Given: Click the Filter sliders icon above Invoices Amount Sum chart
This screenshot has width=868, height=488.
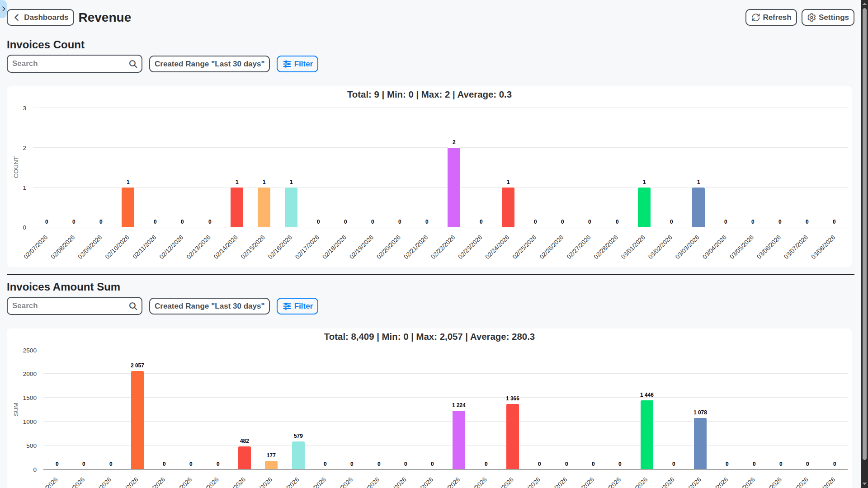Looking at the screenshot, I should [287, 306].
